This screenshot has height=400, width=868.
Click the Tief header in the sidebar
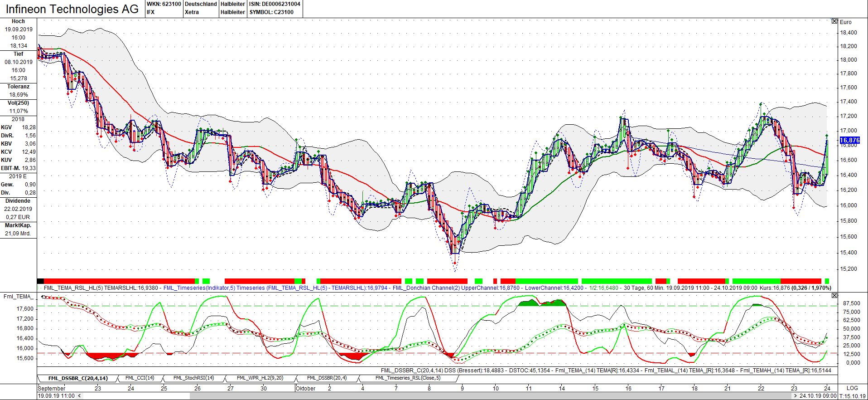point(18,54)
